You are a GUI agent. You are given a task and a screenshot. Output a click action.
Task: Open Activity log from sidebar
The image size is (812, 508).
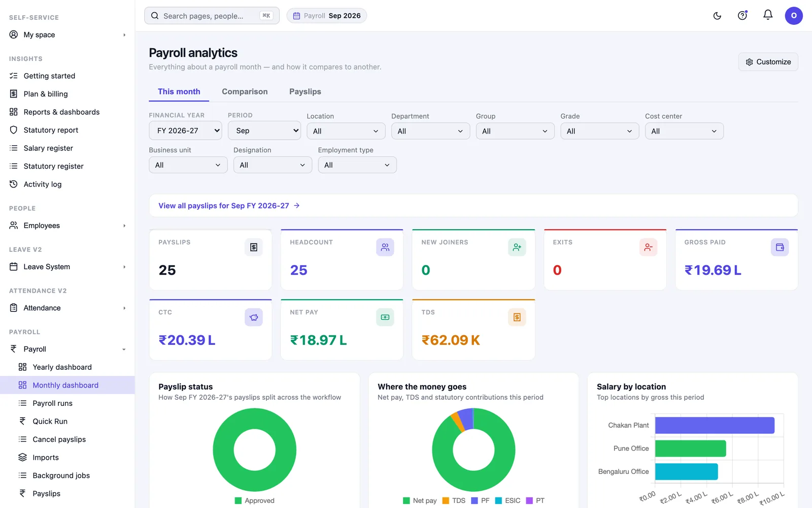tap(67, 184)
